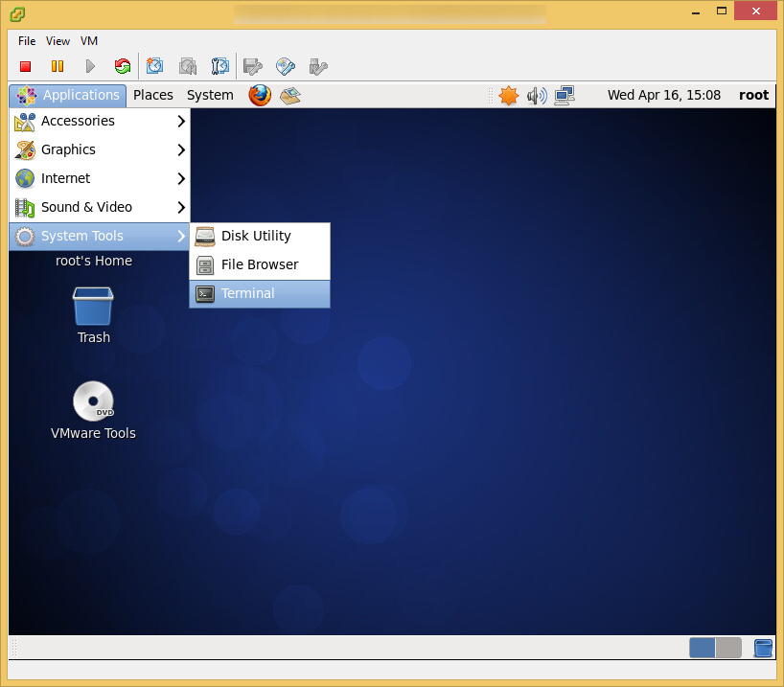Open the speaker volume icon in the tray
This screenshot has width=784, height=687.
(x=536, y=95)
